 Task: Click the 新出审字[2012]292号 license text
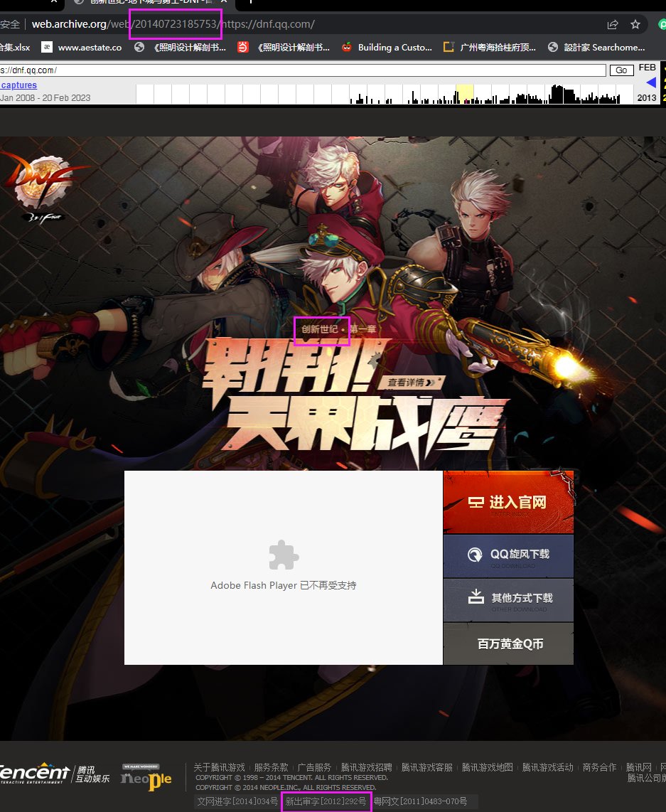click(326, 801)
